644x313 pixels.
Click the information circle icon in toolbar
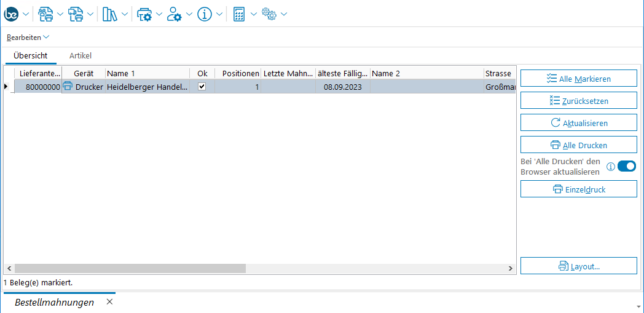coord(205,14)
